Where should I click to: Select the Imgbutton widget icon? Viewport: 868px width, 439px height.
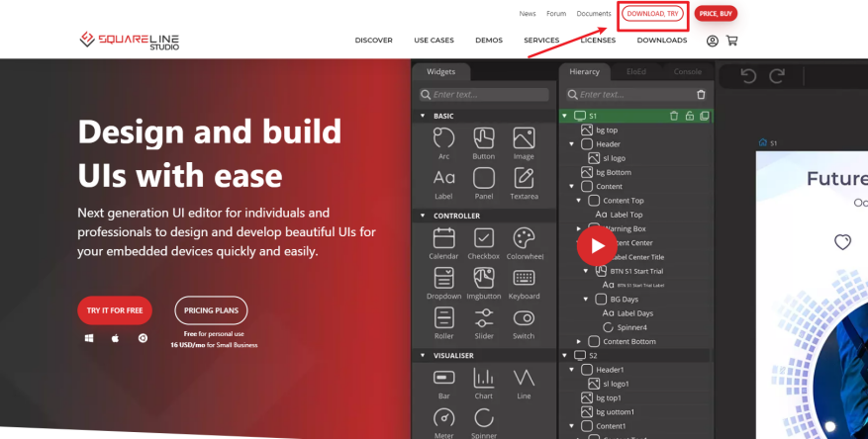[x=484, y=278]
